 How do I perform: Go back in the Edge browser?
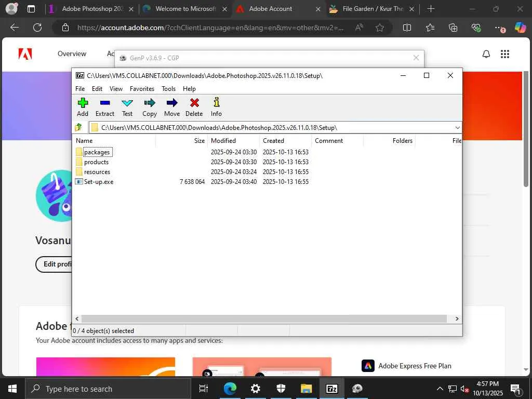click(15, 28)
